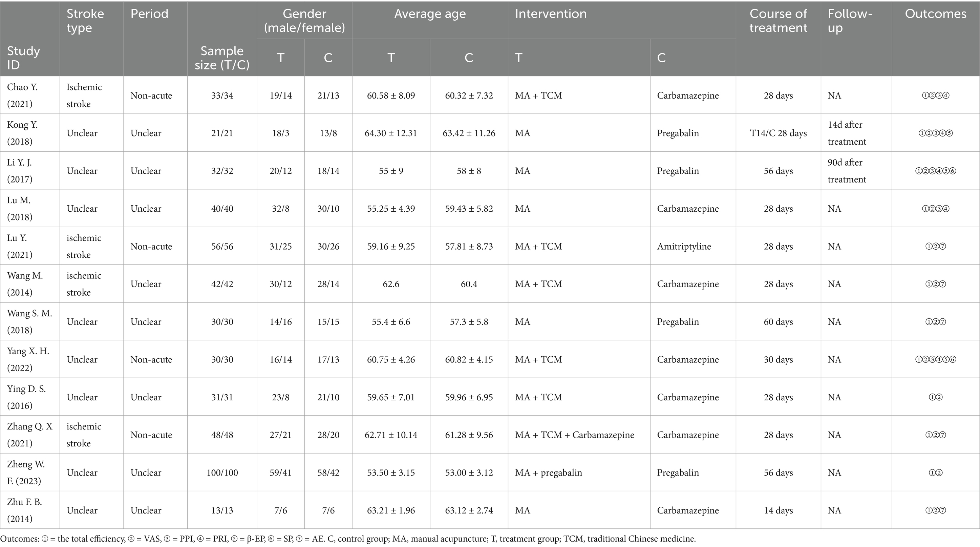This screenshot has height=547, width=980.
Task: Click Wang S. M. (2018) study cell
Action: click(x=29, y=321)
